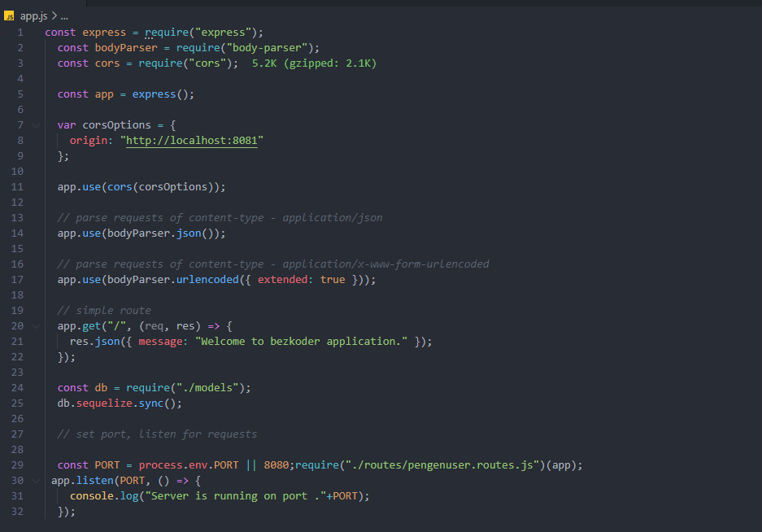The width and height of the screenshot is (762, 532).
Task: Click "Server is running on port ." string
Action: [235, 496]
